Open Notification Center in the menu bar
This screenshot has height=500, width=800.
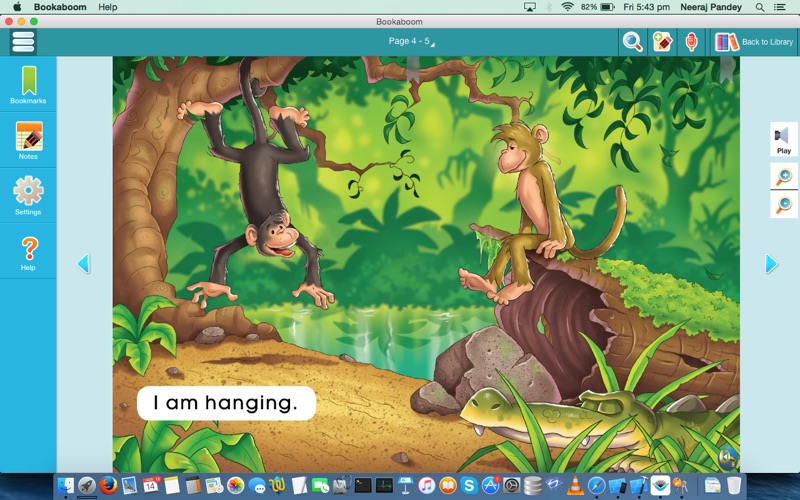[779, 7]
